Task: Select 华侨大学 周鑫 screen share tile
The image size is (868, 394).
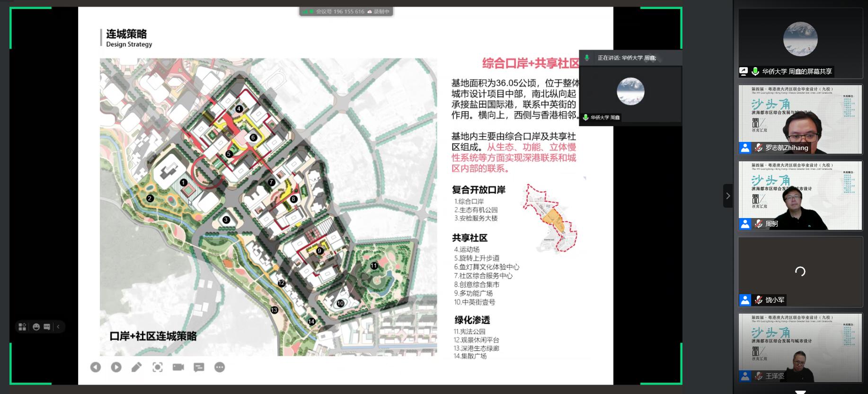Action: pos(800,43)
